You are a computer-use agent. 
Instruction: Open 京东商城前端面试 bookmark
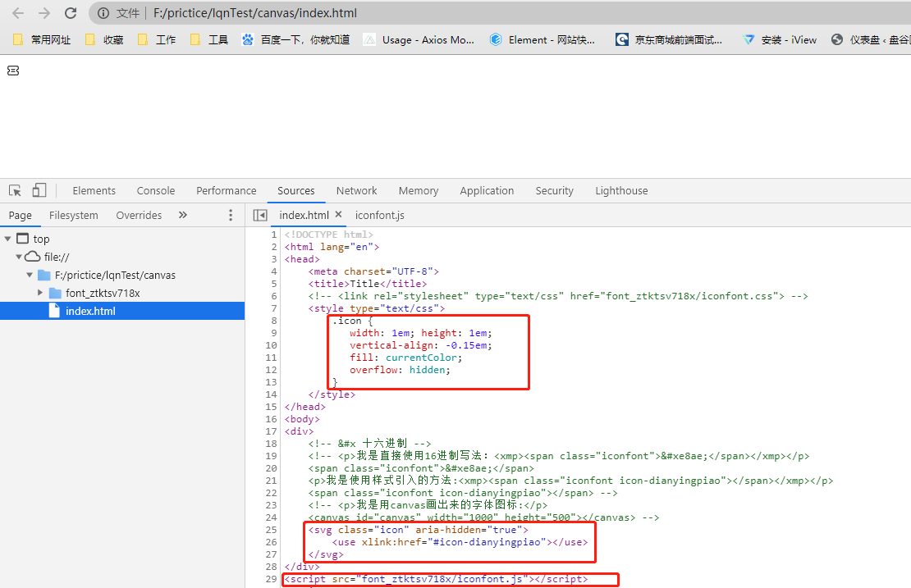(x=670, y=39)
